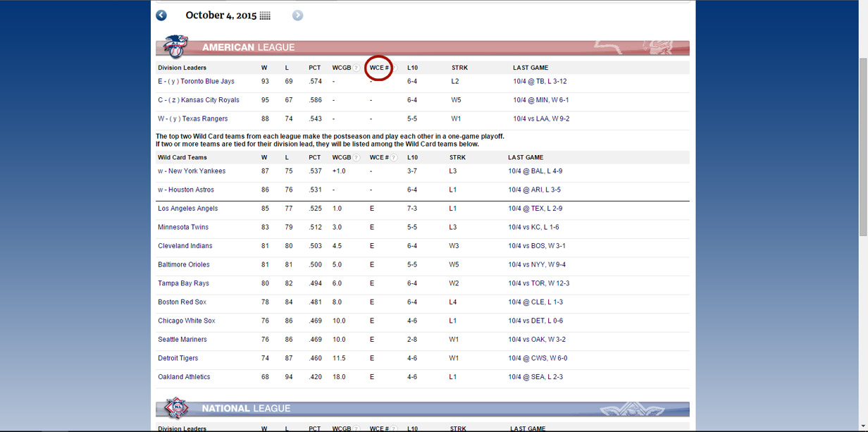Open WCE # help icon in Wild Card Teams header
The width and height of the screenshot is (868, 432).
tap(394, 158)
